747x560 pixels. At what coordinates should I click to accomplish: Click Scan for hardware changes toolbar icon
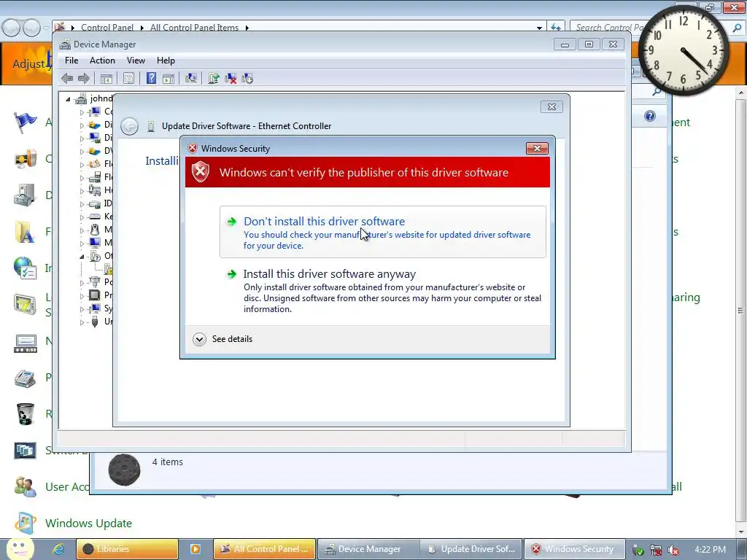(x=191, y=78)
